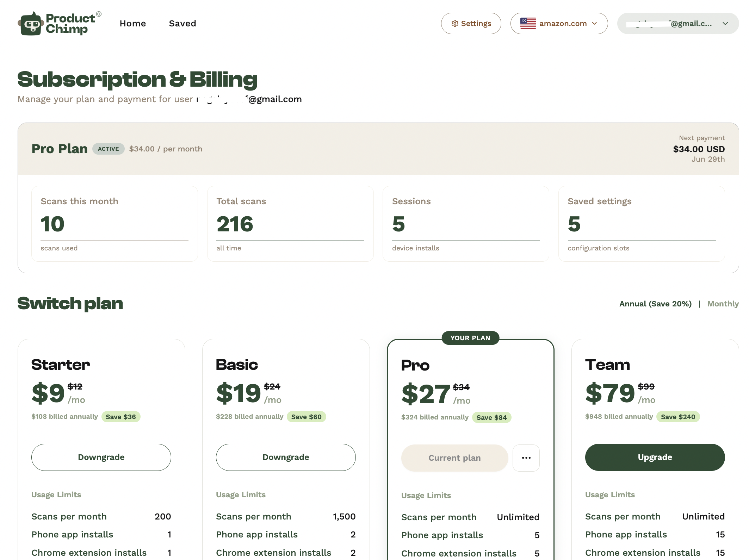Select Annual (Save 20%) billing
The width and height of the screenshot is (749, 560).
point(655,304)
